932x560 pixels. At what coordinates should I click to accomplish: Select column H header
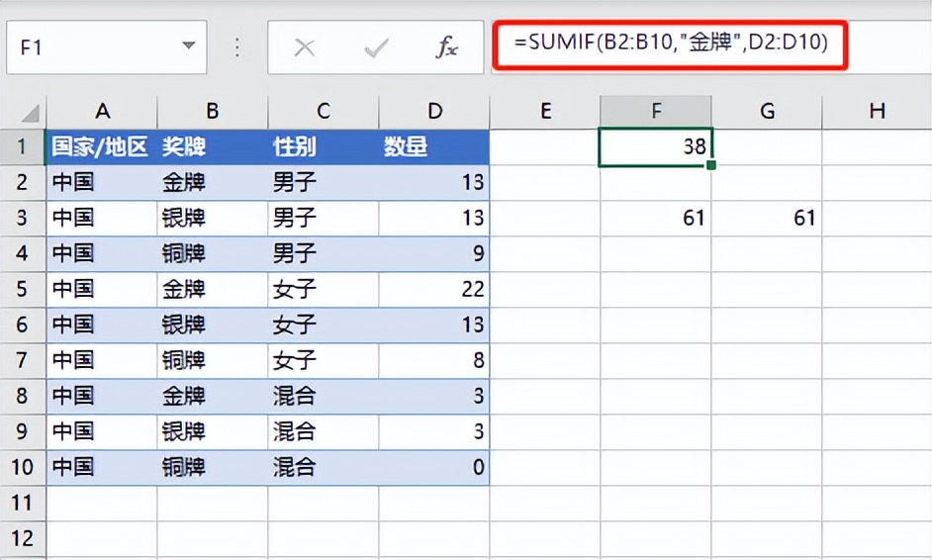877,111
